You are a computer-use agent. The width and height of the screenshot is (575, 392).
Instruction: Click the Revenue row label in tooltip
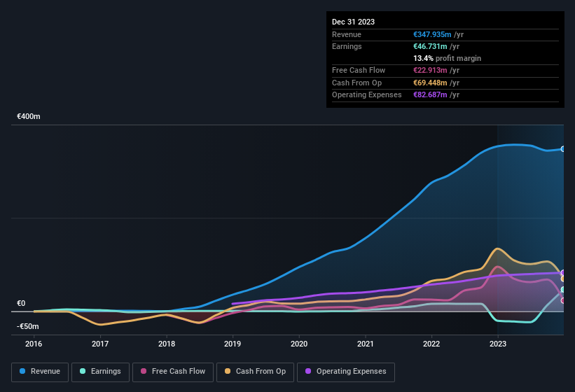347,34
